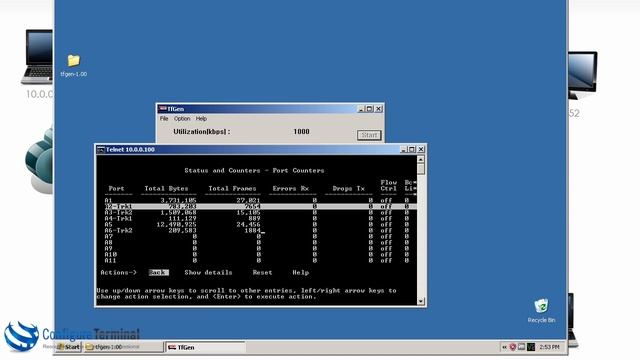Open the Windows Start menu
The width and height of the screenshot is (640, 360).
[69, 347]
